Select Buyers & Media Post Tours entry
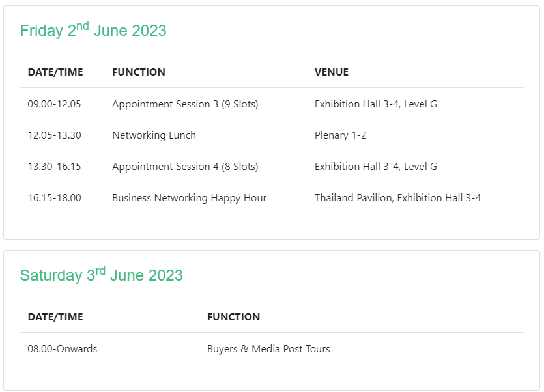 pyautogui.click(x=268, y=348)
